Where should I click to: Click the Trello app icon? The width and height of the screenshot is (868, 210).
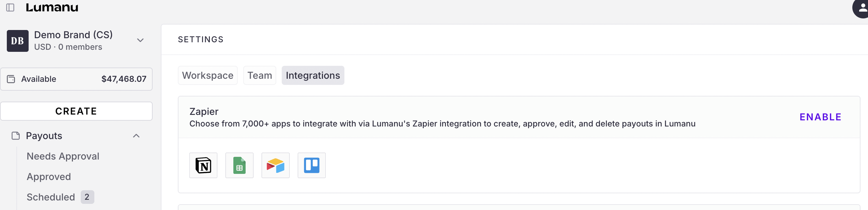click(x=312, y=165)
